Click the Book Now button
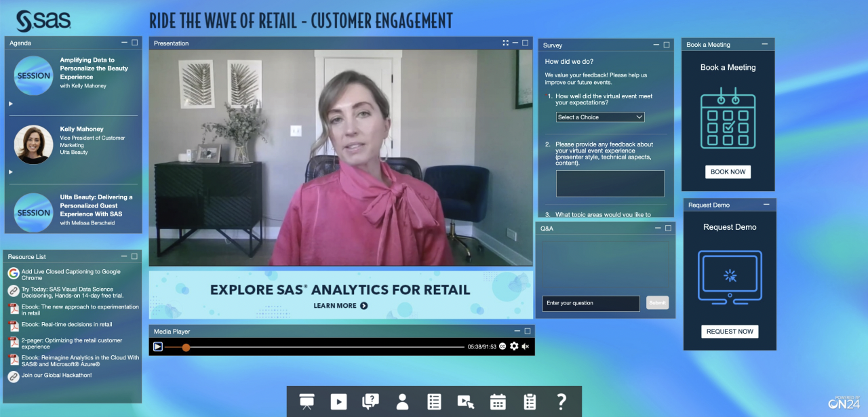This screenshot has width=868, height=417. (x=728, y=172)
